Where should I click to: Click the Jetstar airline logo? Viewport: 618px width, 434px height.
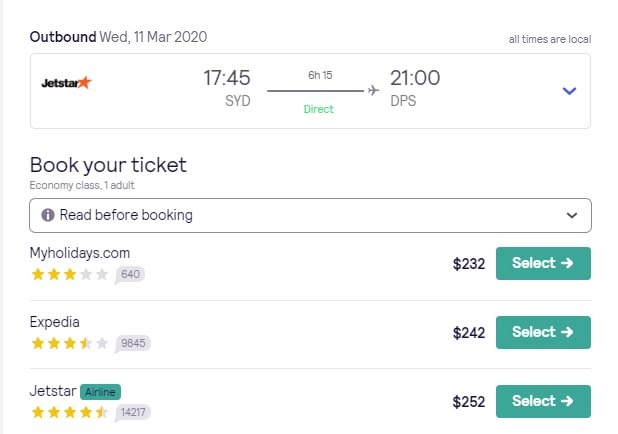click(x=66, y=83)
